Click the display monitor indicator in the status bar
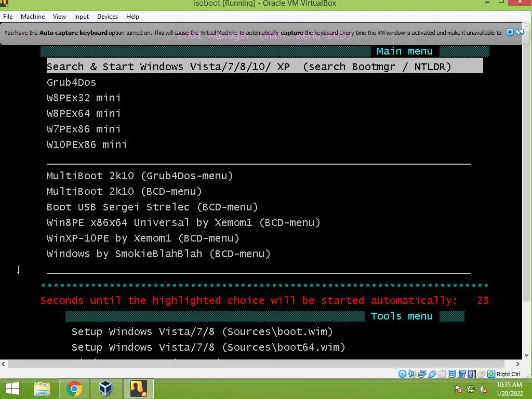This screenshot has height=399, width=532. click(451, 374)
